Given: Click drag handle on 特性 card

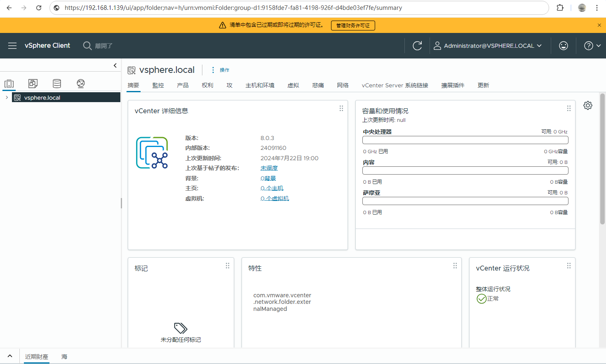Looking at the screenshot, I should 455,266.
